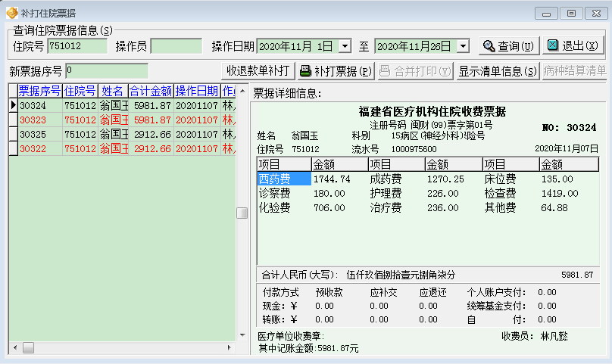Click the 诊察费 item in the receipt
The image size is (612, 364).
[275, 193]
